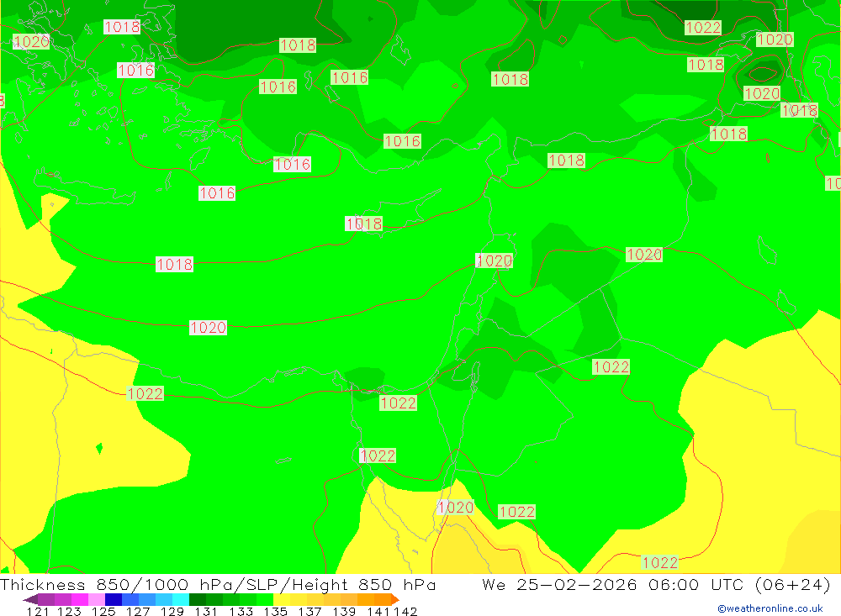Screen dimensions: 841x616
Task: Click the bright yellow legend swatch
Action: pos(282,599)
